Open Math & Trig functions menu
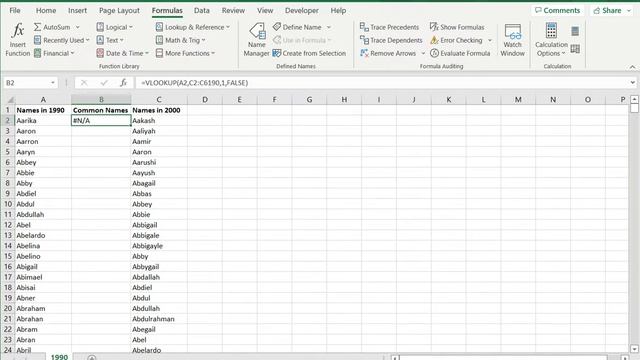The height and width of the screenshot is (360, 640). click(x=180, y=40)
